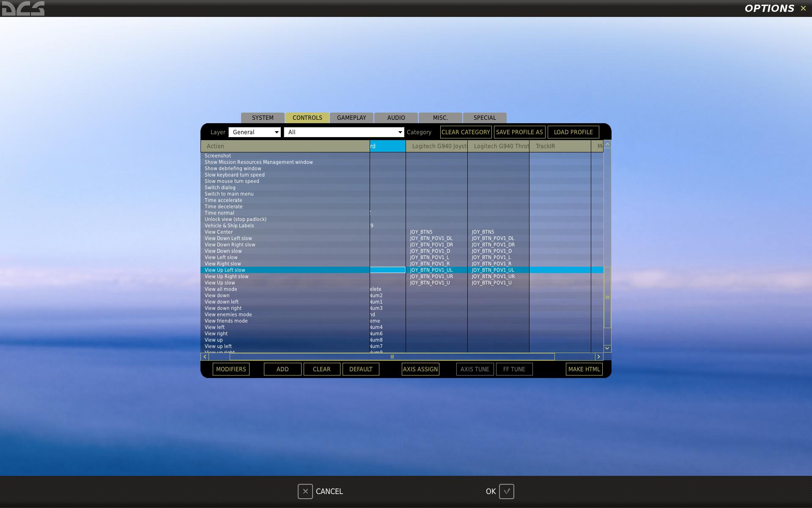Image resolution: width=812 pixels, height=508 pixels.
Task: Click the horizontal scrollbar left arrow
Action: tap(205, 357)
